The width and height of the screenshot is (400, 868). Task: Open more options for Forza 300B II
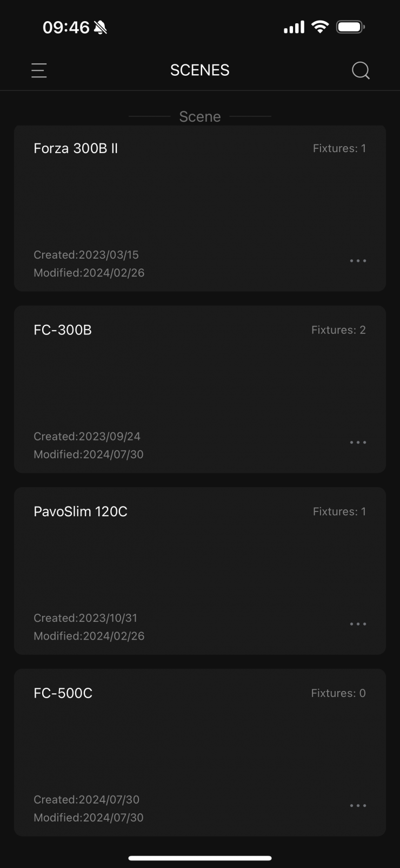click(358, 261)
